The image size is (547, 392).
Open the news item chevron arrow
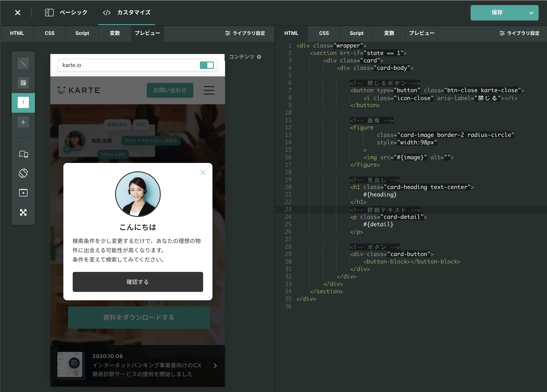[215, 365]
